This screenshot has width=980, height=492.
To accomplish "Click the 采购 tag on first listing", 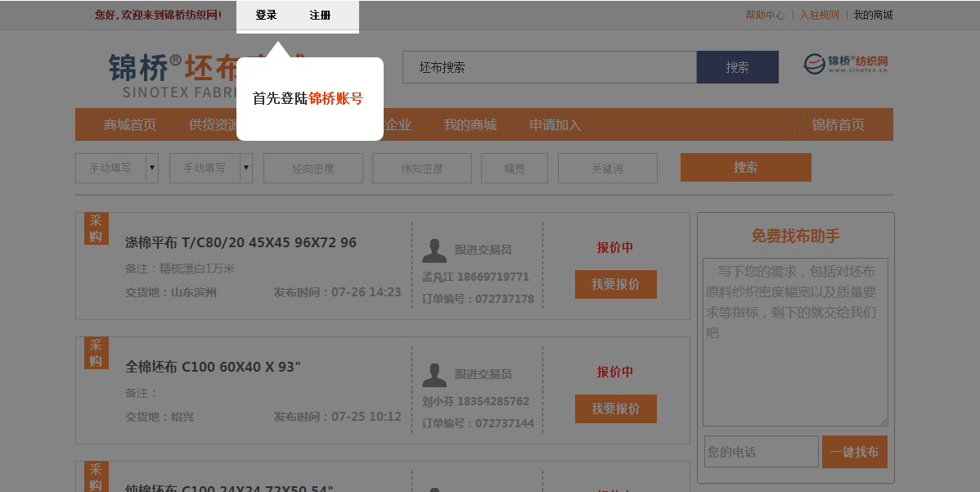I will click(96, 228).
